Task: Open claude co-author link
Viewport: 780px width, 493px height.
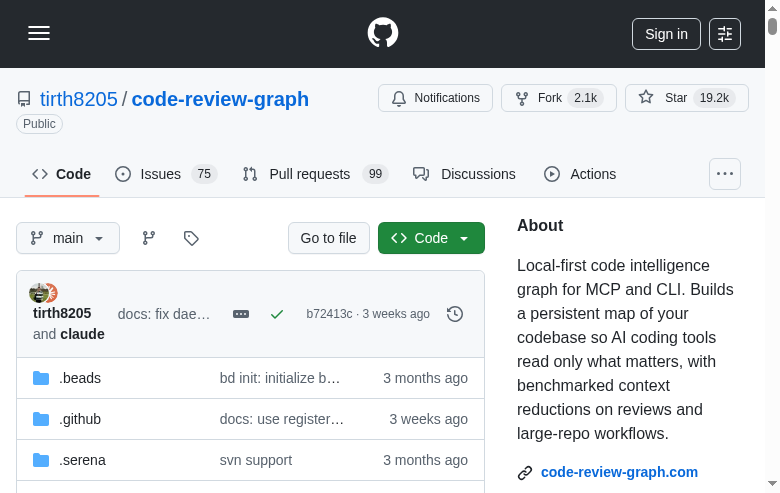Action: pyautogui.click(x=82, y=334)
